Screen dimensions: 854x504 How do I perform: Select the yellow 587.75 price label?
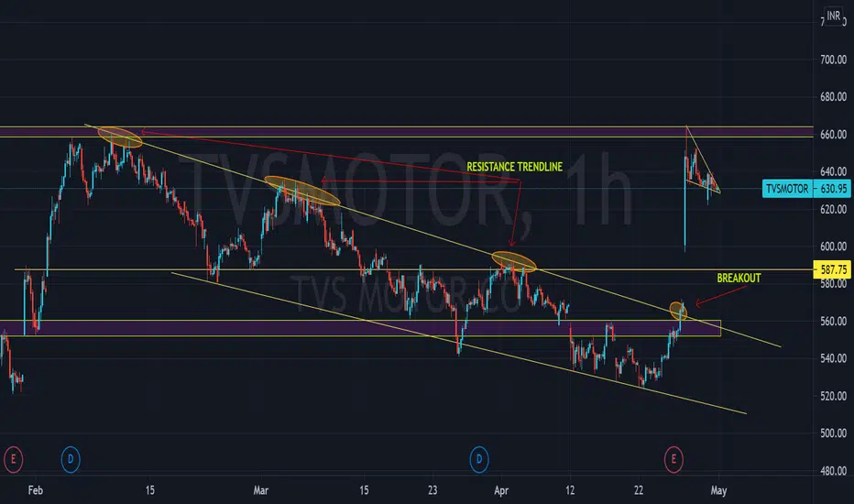833,269
